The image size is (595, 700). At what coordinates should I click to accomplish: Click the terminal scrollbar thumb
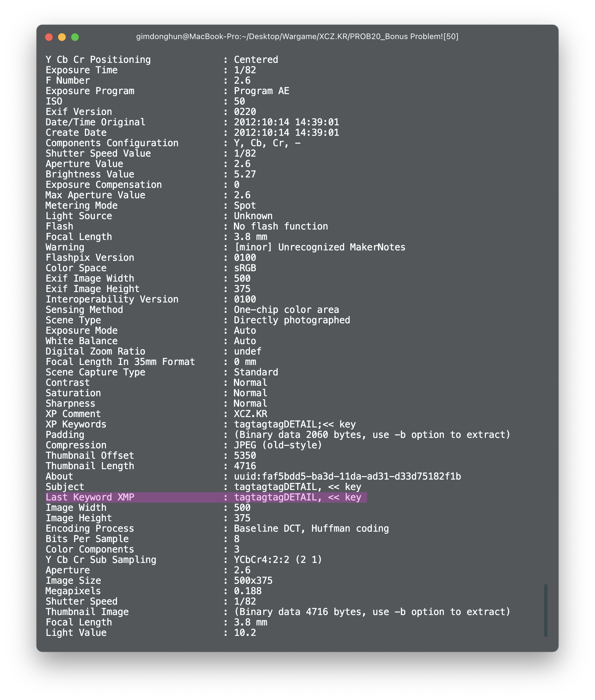tap(545, 610)
